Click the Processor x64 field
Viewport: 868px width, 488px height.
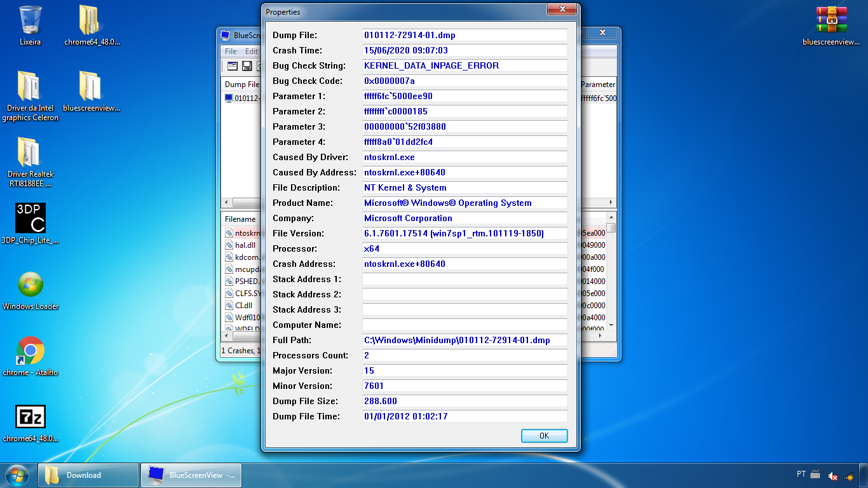tap(465, 248)
